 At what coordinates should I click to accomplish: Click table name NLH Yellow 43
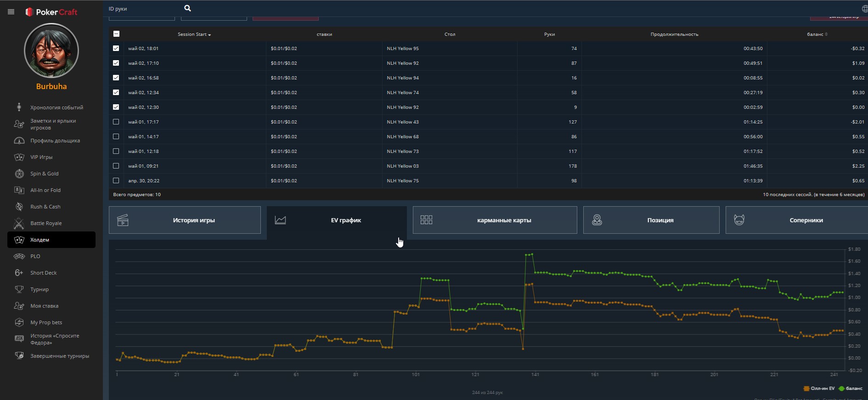click(403, 122)
